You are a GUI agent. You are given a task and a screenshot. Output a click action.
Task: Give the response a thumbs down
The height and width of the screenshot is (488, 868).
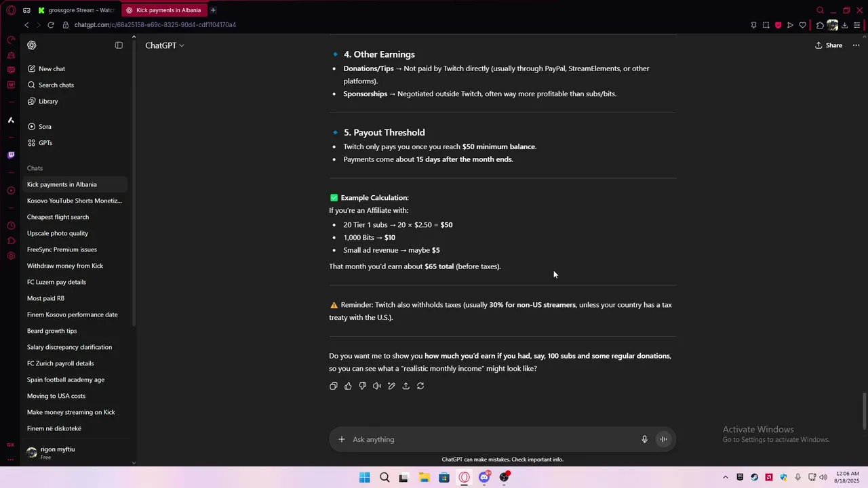pyautogui.click(x=363, y=386)
